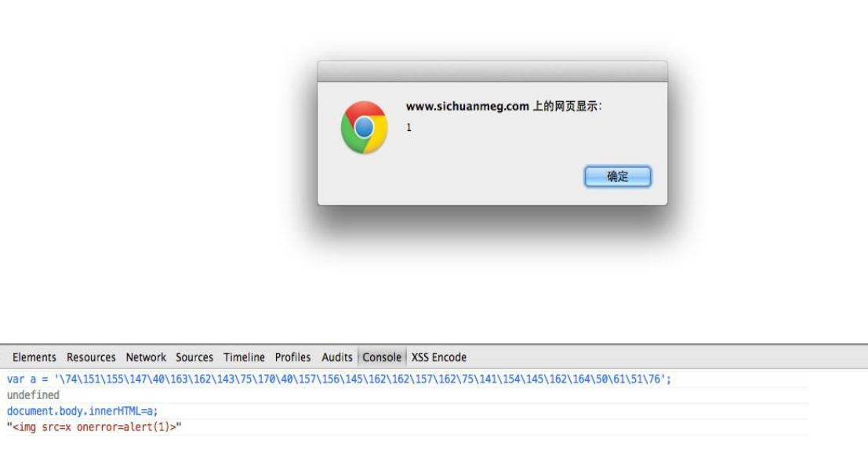
Task: Go to the Audits tab
Action: point(336,357)
